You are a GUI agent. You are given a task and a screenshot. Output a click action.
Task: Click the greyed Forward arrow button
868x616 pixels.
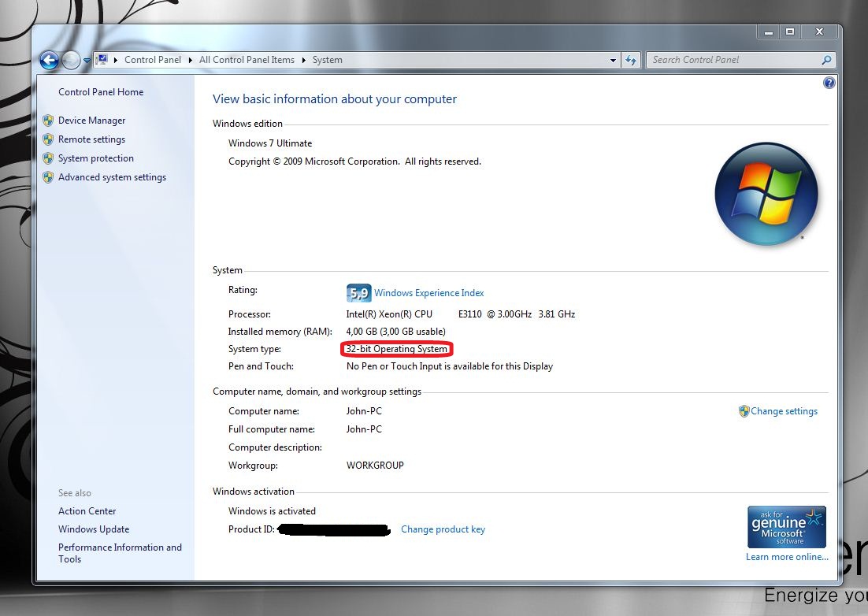71,60
